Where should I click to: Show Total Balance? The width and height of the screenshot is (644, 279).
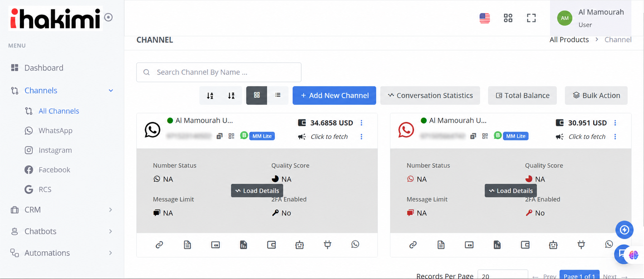[x=522, y=95]
